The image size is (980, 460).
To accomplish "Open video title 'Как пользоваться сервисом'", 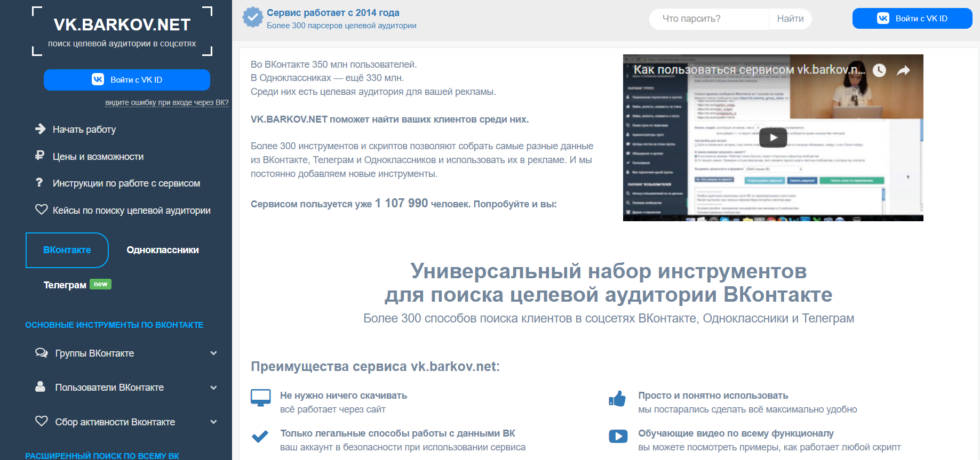I will tap(748, 70).
